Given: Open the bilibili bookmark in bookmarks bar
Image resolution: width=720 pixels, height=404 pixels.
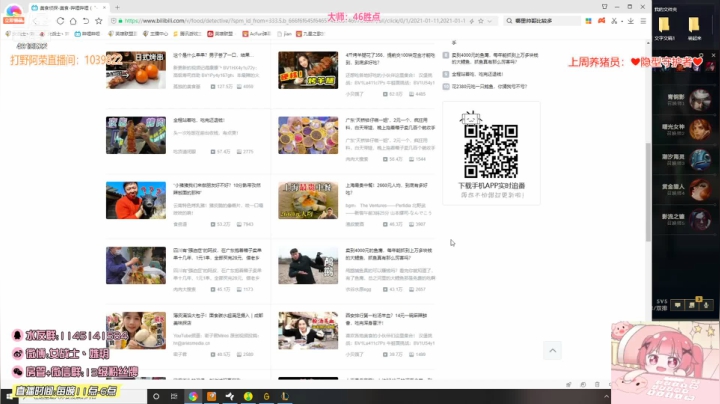Looking at the screenshot, I should 87,34.
